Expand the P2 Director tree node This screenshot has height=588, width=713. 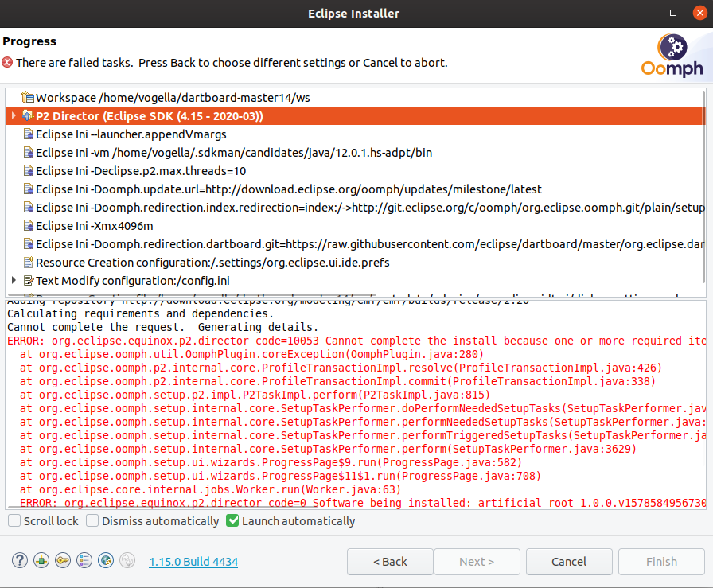click(14, 116)
